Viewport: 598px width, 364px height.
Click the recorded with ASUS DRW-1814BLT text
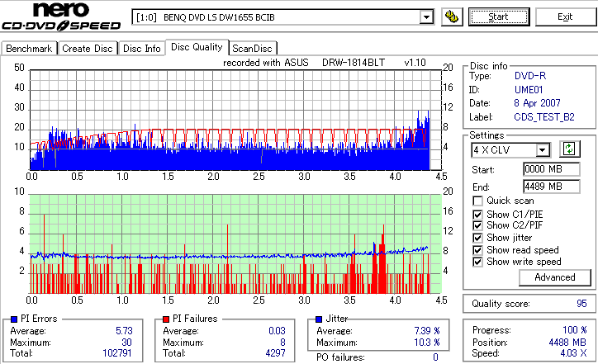click(324, 63)
